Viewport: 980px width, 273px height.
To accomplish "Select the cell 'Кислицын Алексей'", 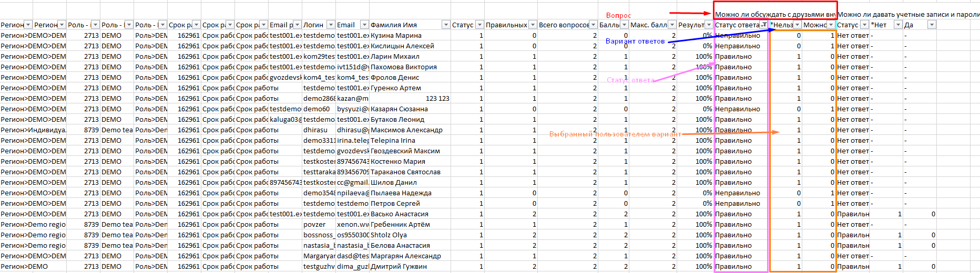I will (410, 46).
